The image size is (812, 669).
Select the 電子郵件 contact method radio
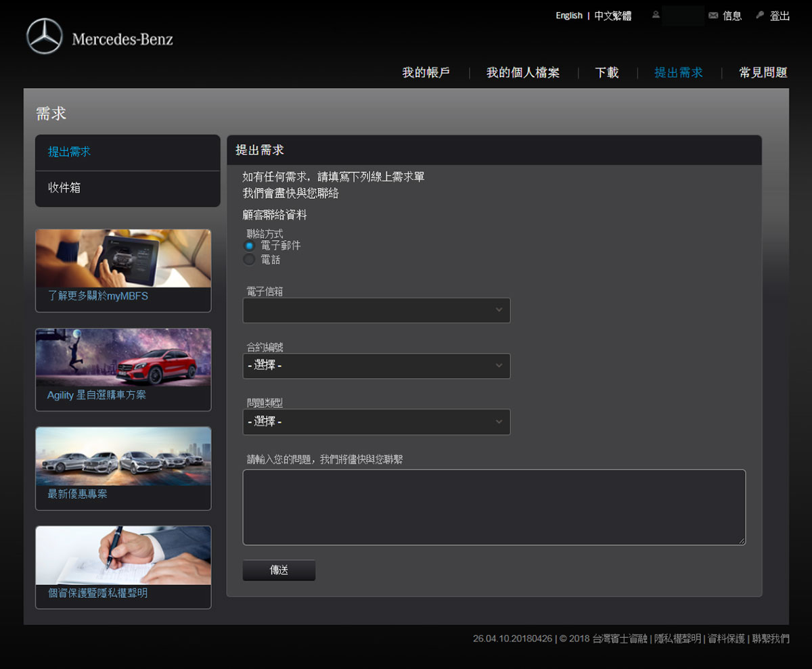point(249,246)
